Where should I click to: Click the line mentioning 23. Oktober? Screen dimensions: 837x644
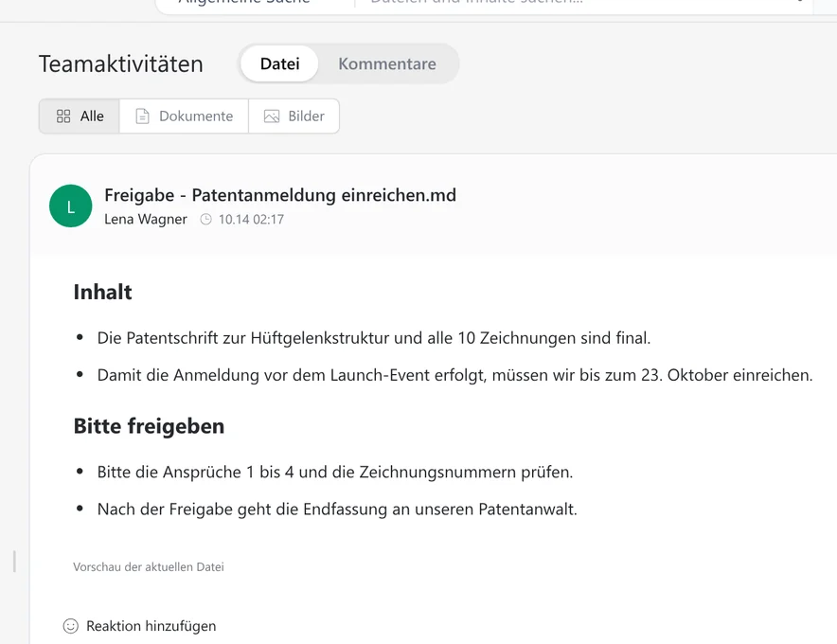pos(454,375)
